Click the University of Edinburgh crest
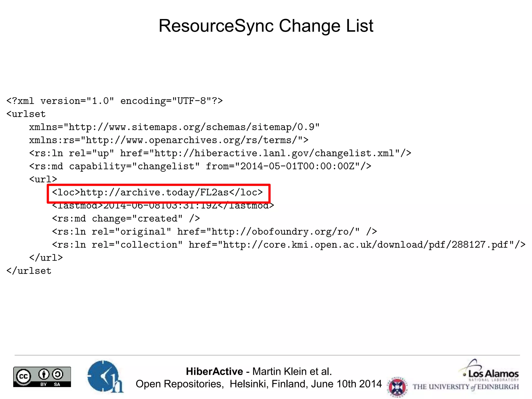Viewport: 532px width, 399px height. (x=397, y=387)
